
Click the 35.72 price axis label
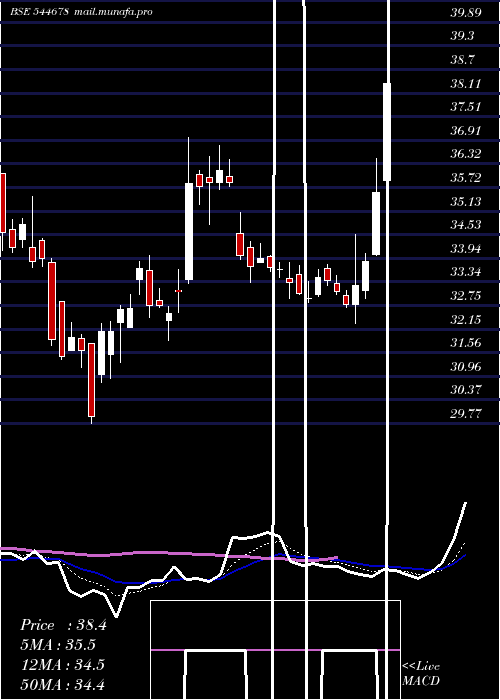[466, 178]
